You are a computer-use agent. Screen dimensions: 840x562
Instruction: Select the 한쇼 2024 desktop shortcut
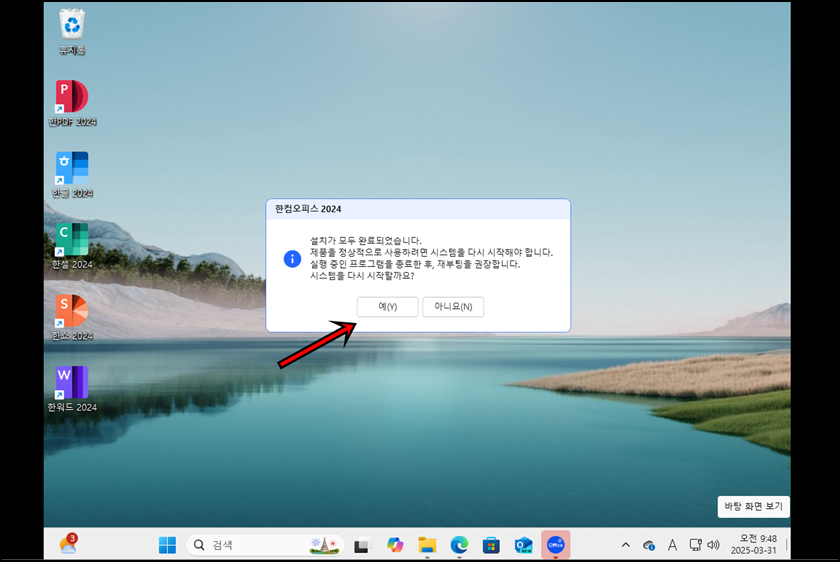point(72,317)
